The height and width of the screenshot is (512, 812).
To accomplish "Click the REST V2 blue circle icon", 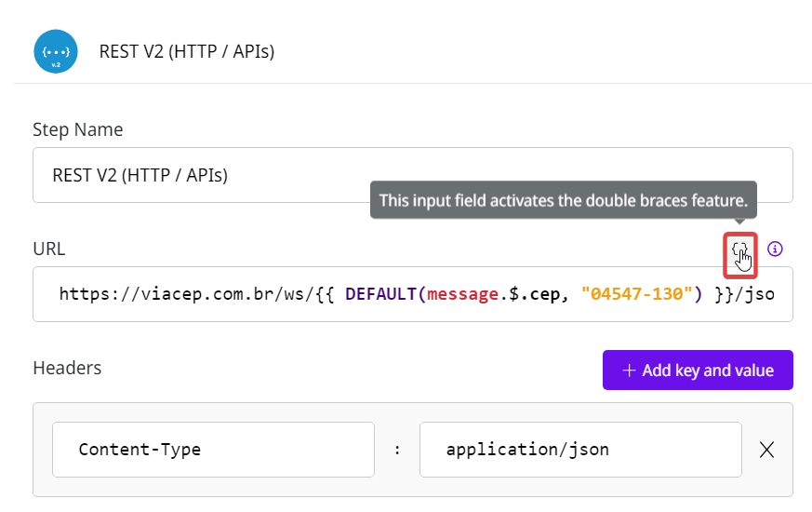I will (x=56, y=51).
